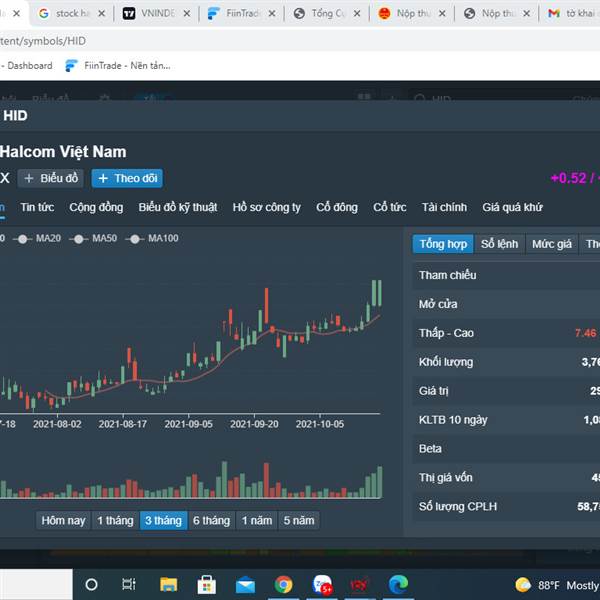The width and height of the screenshot is (600, 600).
Task: Click the Theo dõi follow button
Action: 127,178
